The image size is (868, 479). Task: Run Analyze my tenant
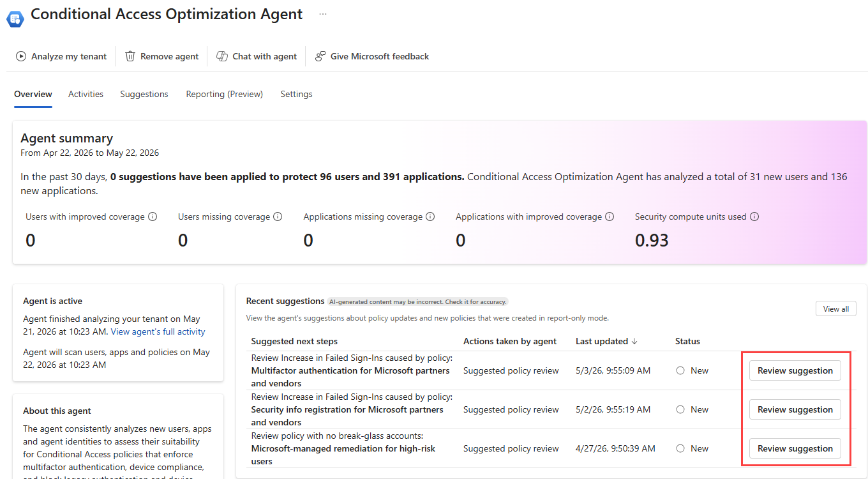click(x=61, y=56)
